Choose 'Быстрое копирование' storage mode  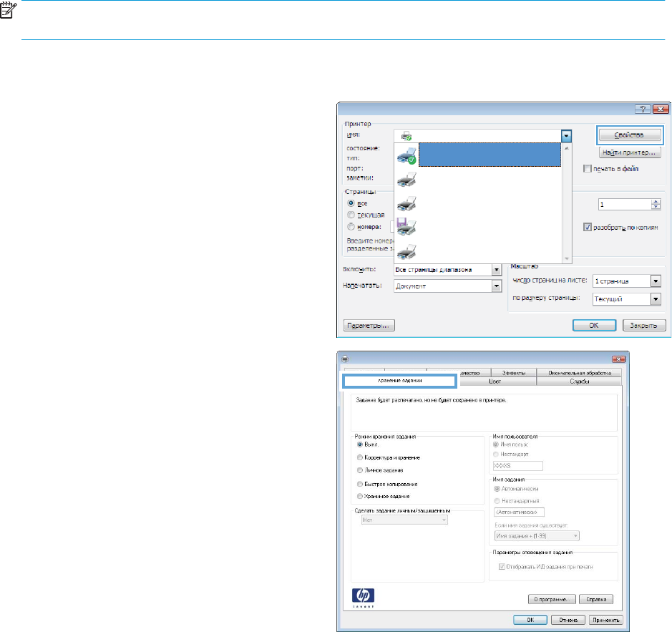[x=359, y=484]
